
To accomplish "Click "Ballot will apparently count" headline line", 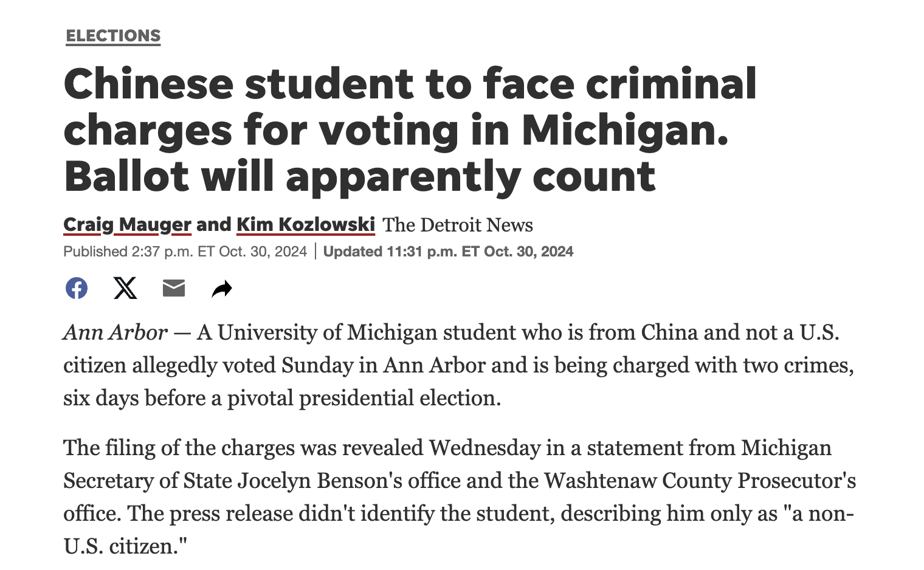I will 359,176.
